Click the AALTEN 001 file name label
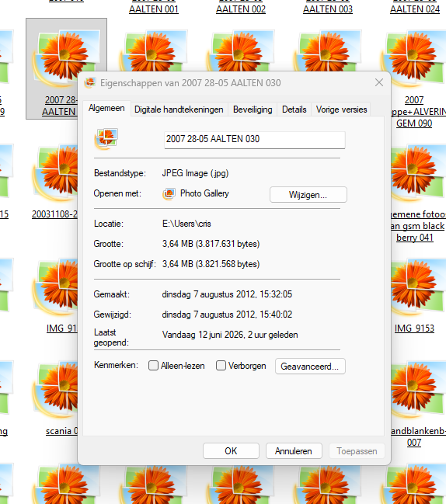 154,9
